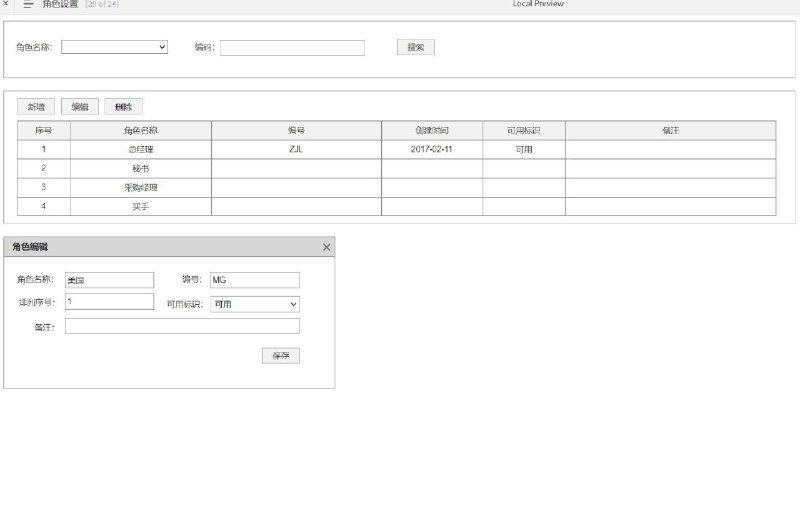Select the 总经理 role cell
The height and width of the screenshot is (526, 800).
coord(141,149)
